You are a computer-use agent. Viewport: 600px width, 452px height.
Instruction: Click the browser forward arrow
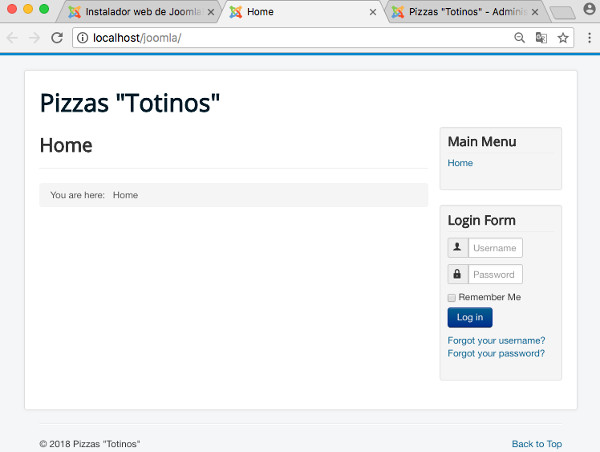tap(35, 38)
